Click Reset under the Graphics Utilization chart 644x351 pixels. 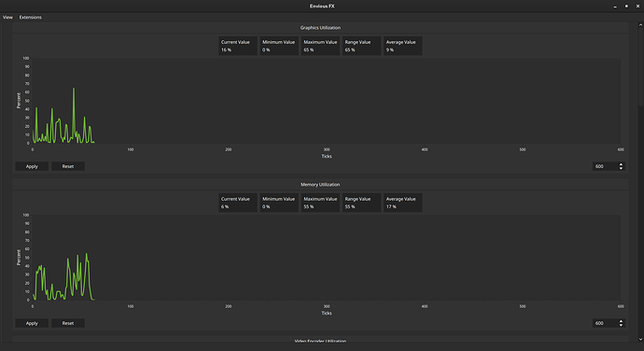point(68,166)
